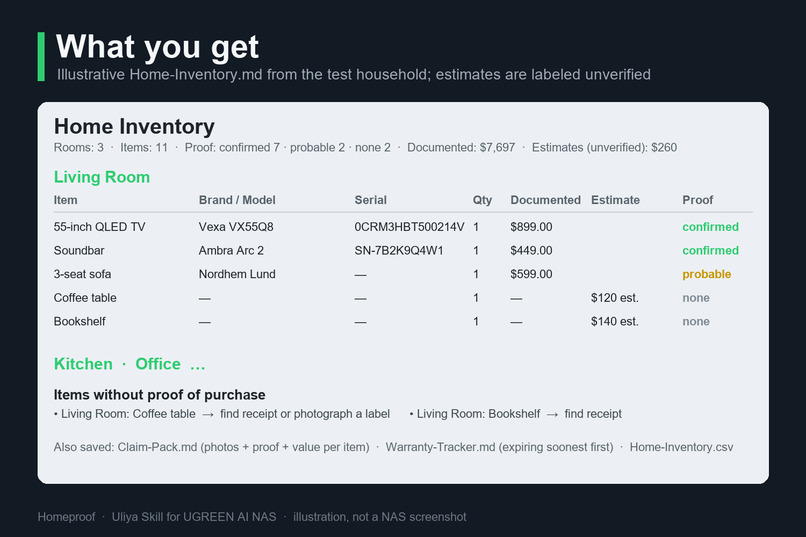Click the 'Vexa VX55Q8' model cell
The height and width of the screenshot is (537, 806).
pos(236,227)
